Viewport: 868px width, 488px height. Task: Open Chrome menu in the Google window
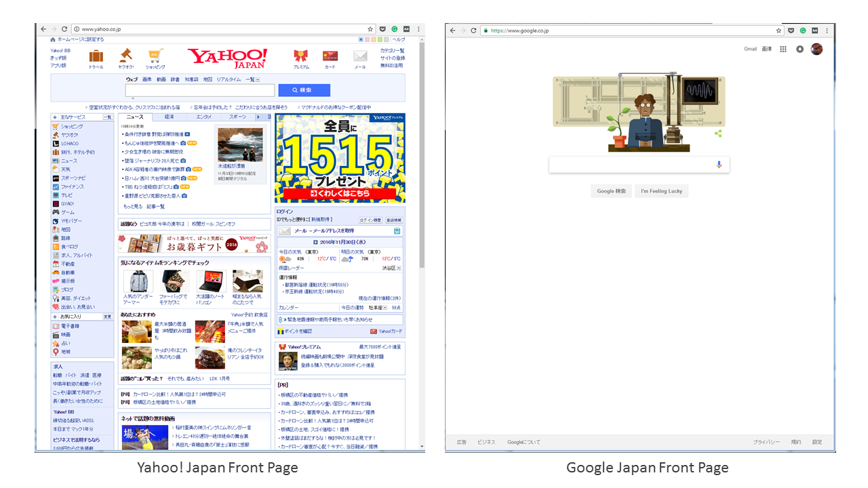[x=827, y=30]
